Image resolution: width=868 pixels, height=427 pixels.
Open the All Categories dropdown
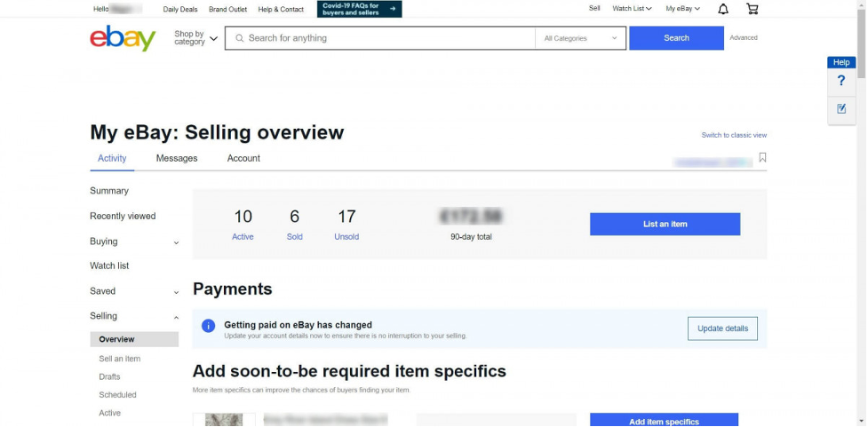[580, 38]
